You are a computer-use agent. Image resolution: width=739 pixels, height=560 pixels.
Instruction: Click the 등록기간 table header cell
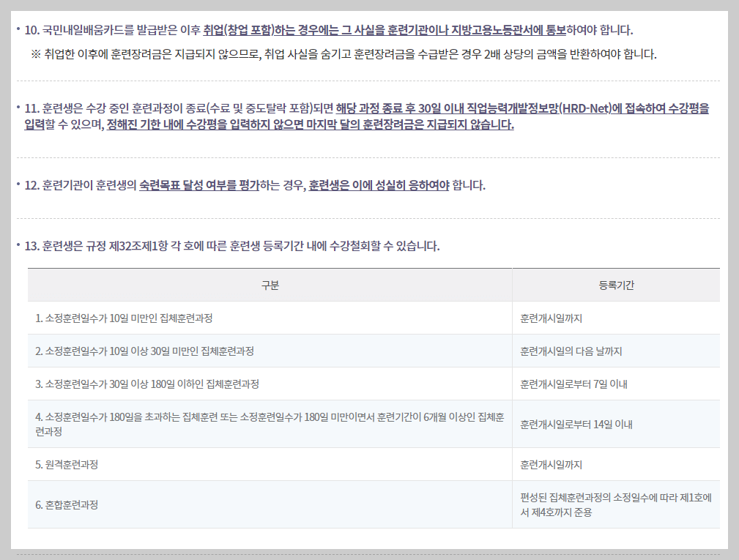(617, 285)
